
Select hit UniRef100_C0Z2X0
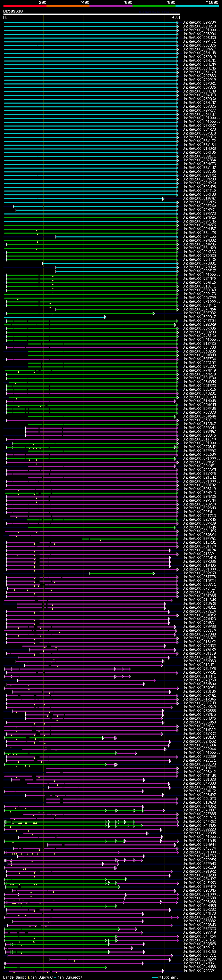[199, 206]
